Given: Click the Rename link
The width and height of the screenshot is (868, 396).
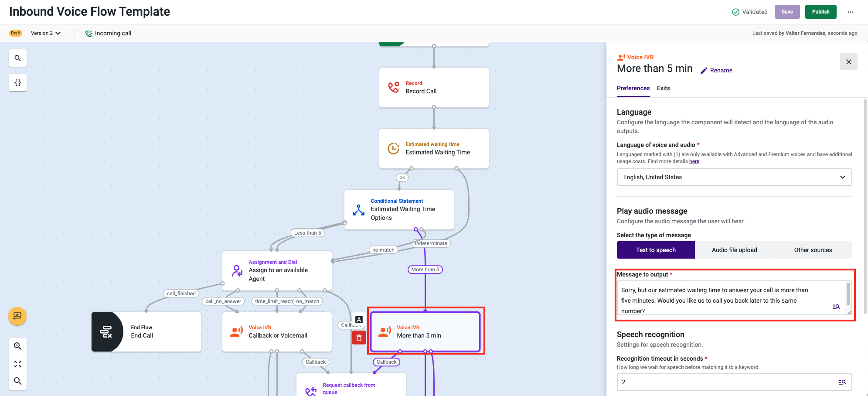Looking at the screenshot, I should tap(721, 70).
